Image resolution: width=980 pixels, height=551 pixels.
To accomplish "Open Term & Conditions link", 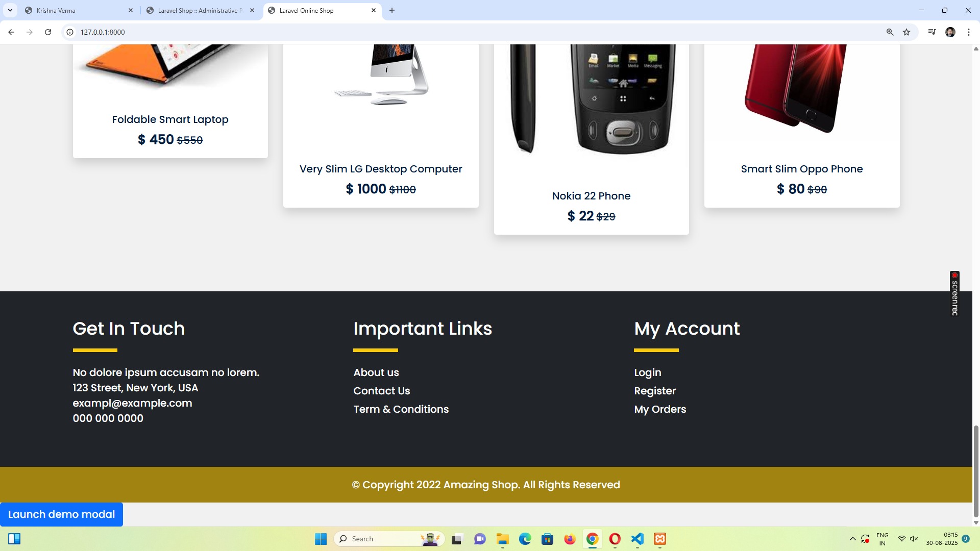I will (x=401, y=409).
